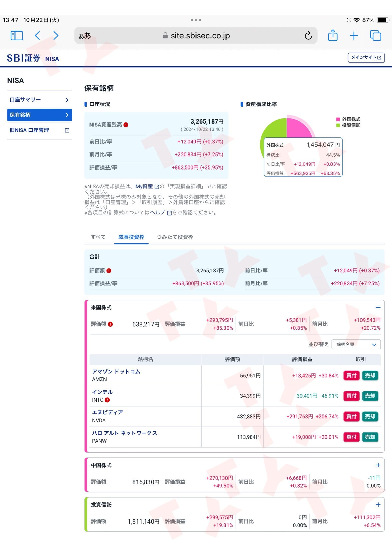The height and width of the screenshot is (553, 392).
Task: Switch to the すべて tab
Action: coord(98,237)
